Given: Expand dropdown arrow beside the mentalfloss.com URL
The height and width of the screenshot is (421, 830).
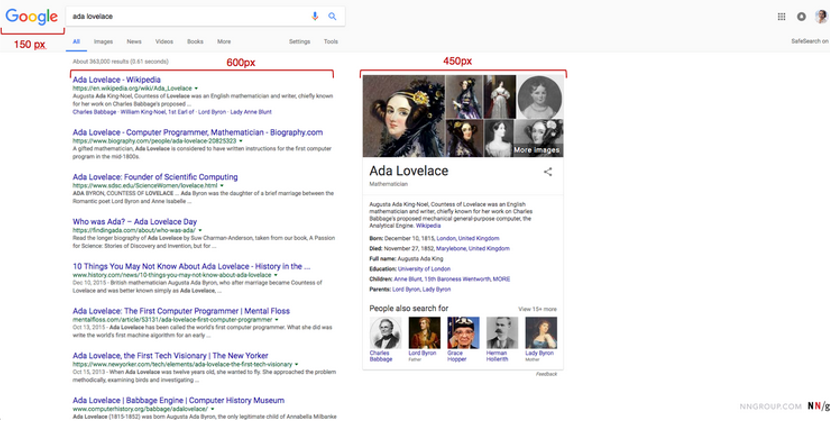Looking at the screenshot, I should (277, 320).
